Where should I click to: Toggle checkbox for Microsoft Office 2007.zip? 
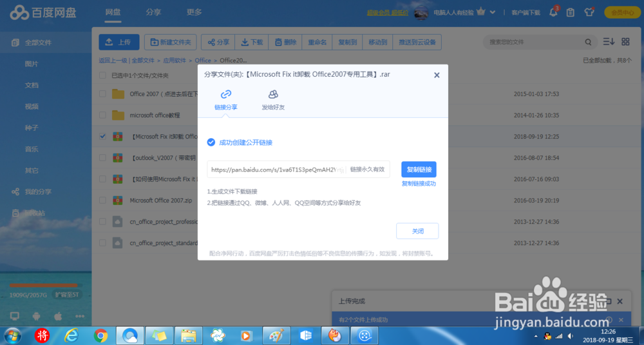[102, 201]
